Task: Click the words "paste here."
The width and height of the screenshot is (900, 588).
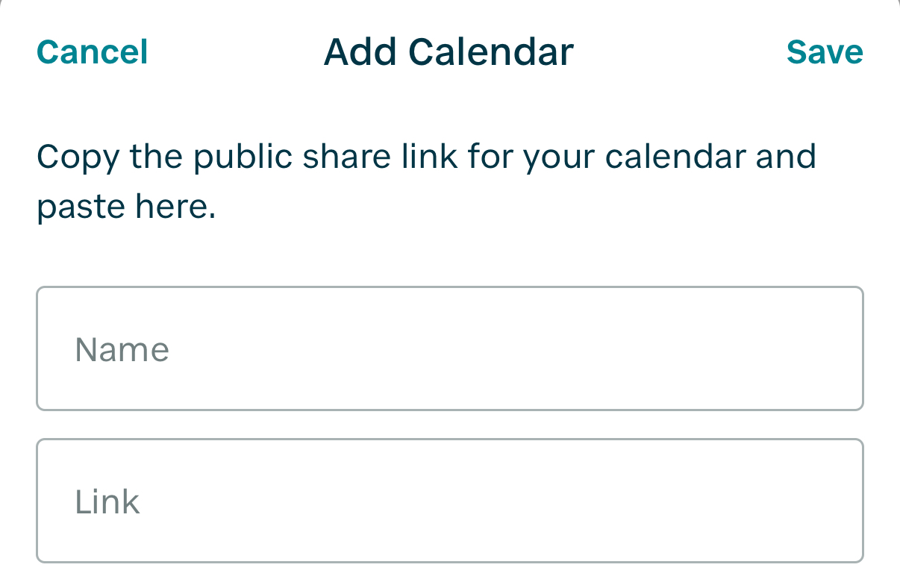Action: pyautogui.click(x=126, y=207)
